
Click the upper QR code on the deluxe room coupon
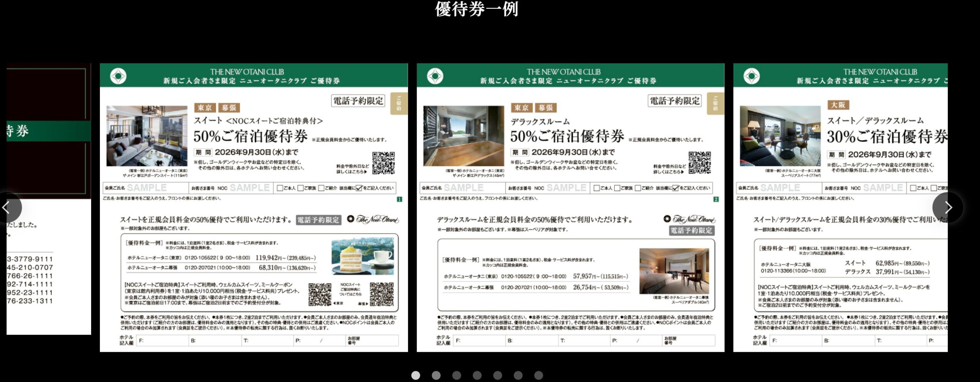coord(700,163)
